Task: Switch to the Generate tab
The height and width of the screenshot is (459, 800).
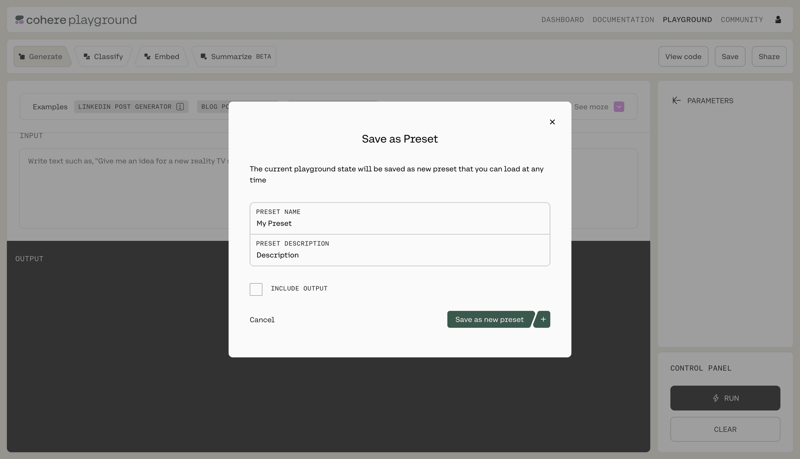Action: [41, 57]
